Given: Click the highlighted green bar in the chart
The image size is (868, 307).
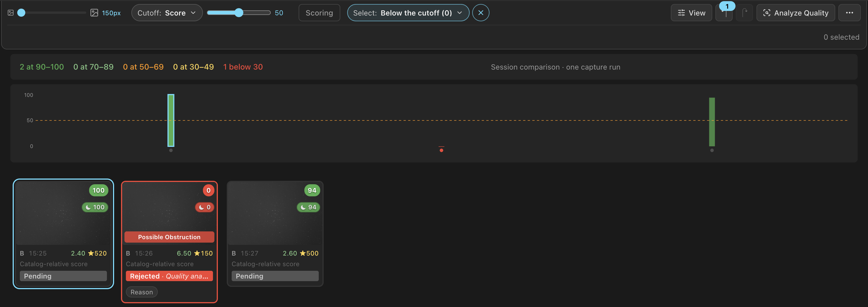Looking at the screenshot, I should pos(171,120).
